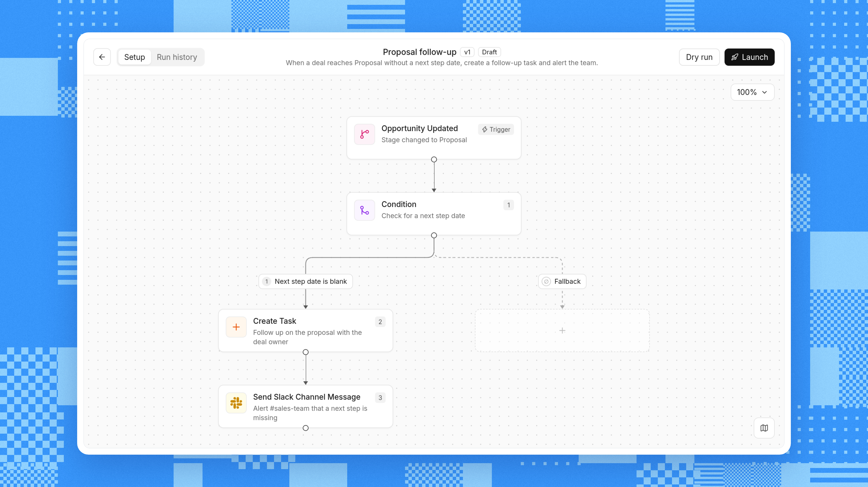Launch the Proposal follow-up workflow
Viewport: 868px width, 487px height.
pyautogui.click(x=749, y=57)
